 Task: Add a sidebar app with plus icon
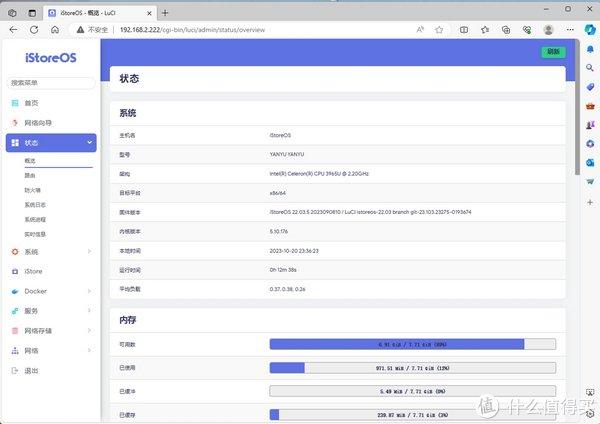click(590, 202)
